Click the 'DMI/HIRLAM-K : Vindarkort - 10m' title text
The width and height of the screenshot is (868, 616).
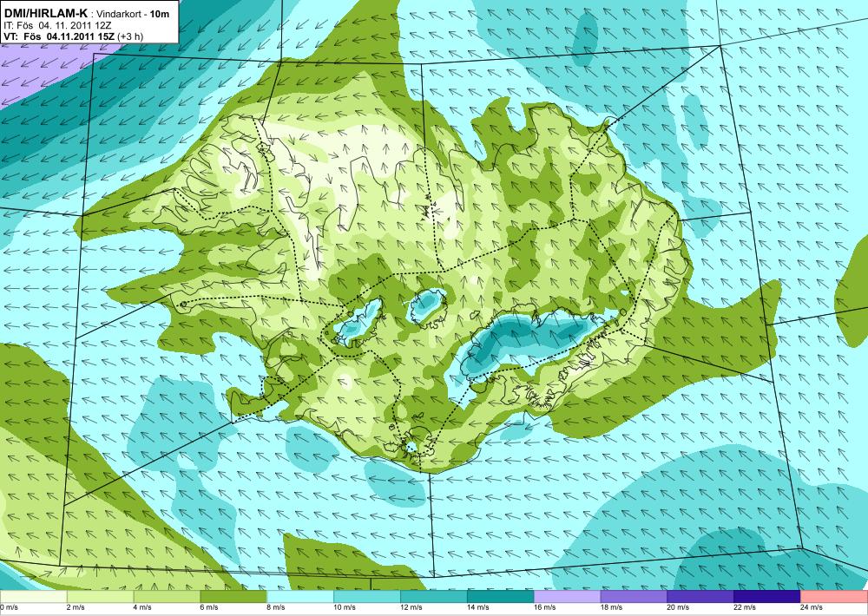point(86,14)
